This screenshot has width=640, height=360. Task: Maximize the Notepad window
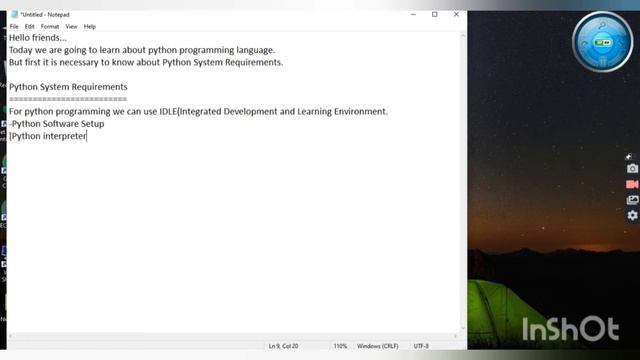pyautogui.click(x=435, y=14)
